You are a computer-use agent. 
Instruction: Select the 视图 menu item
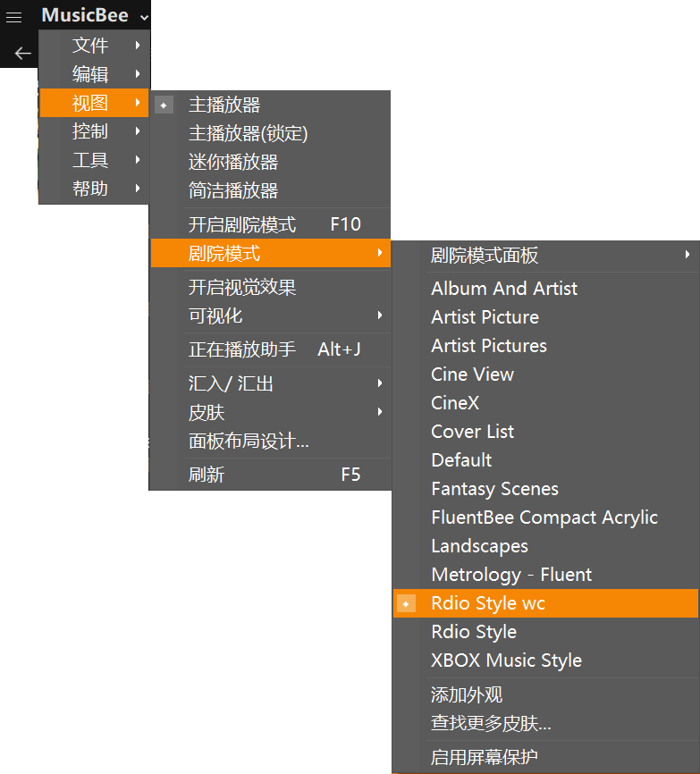94,103
